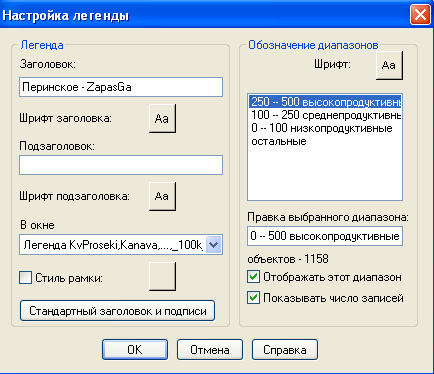The height and width of the screenshot is (374, 434).
Task: Open the frame style swatch button
Action: (x=162, y=276)
